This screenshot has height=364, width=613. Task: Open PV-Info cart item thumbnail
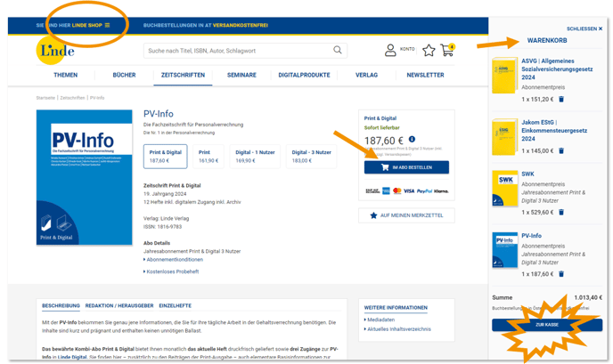pos(504,250)
